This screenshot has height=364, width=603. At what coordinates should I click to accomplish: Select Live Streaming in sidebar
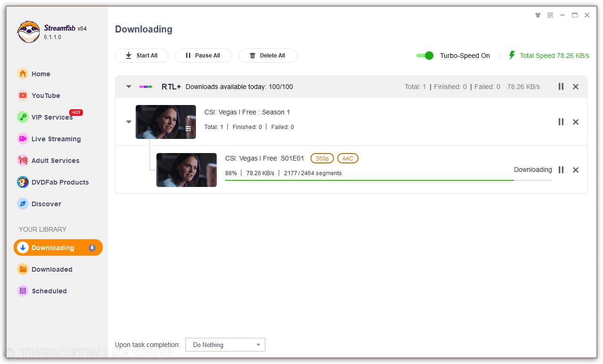(x=56, y=139)
